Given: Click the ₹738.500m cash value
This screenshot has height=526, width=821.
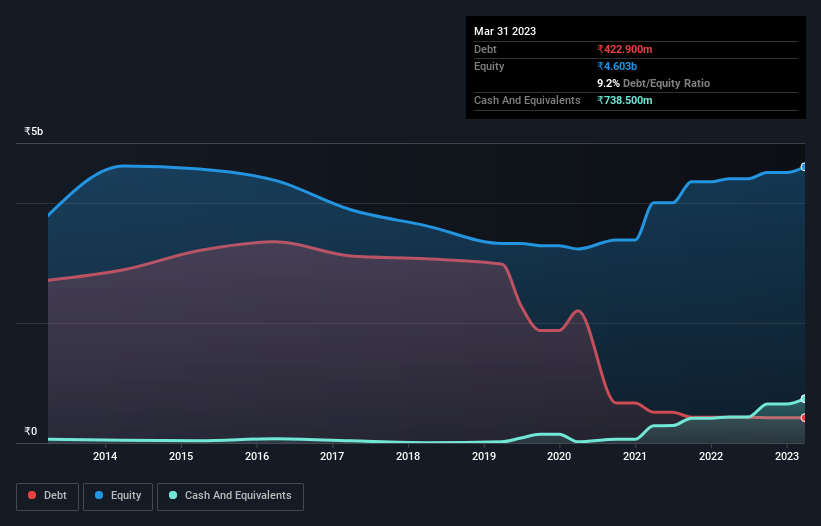Looking at the screenshot, I should (x=625, y=100).
